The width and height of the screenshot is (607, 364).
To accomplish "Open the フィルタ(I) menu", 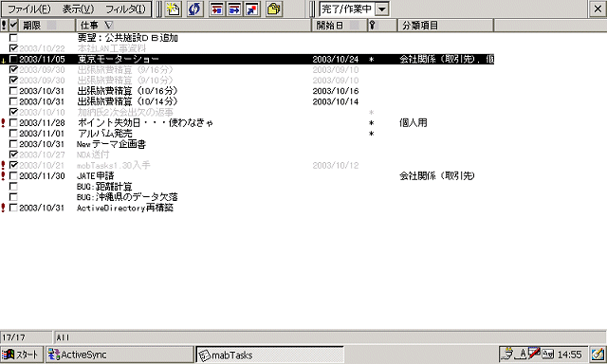I will [125, 9].
